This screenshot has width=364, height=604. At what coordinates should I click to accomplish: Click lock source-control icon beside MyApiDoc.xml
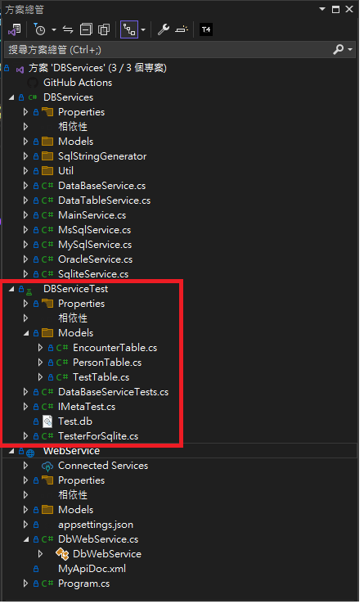point(36,569)
